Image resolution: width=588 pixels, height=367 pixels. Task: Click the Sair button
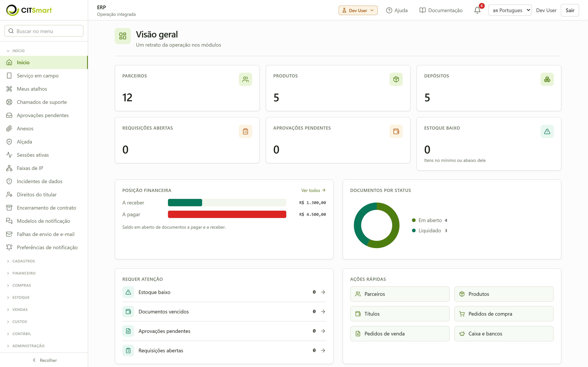[x=570, y=10]
